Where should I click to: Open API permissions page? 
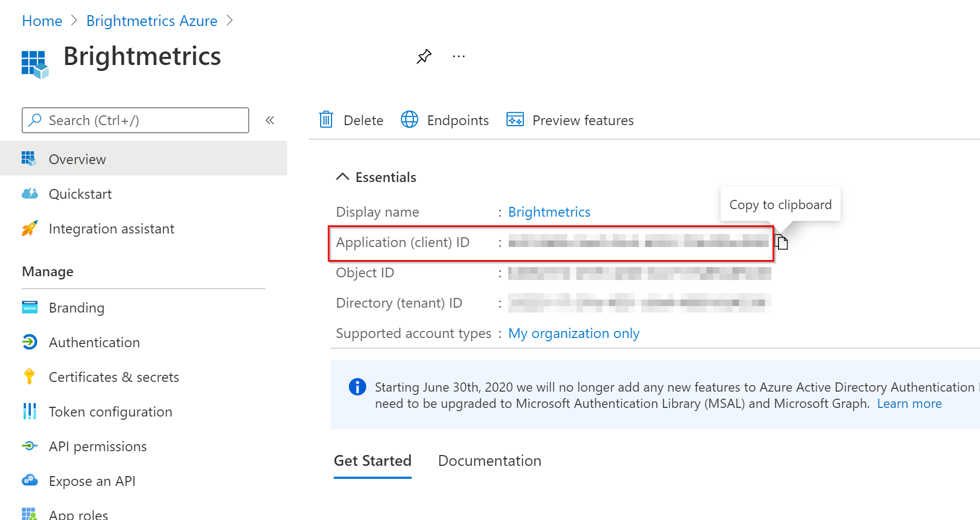point(98,446)
